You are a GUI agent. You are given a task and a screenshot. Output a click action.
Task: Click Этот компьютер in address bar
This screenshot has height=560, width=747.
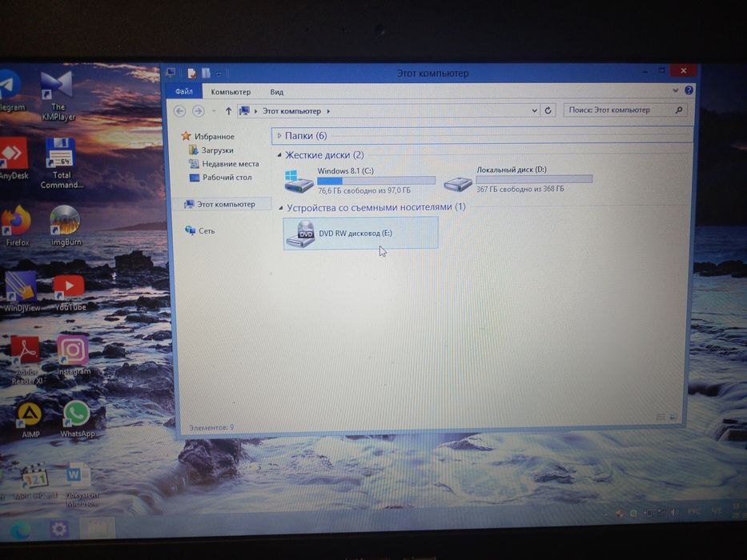291,111
